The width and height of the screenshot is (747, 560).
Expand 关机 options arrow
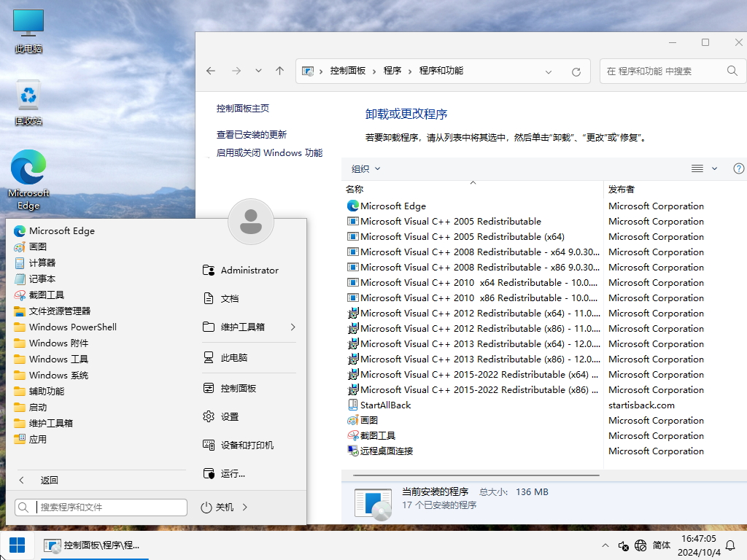pos(245,507)
